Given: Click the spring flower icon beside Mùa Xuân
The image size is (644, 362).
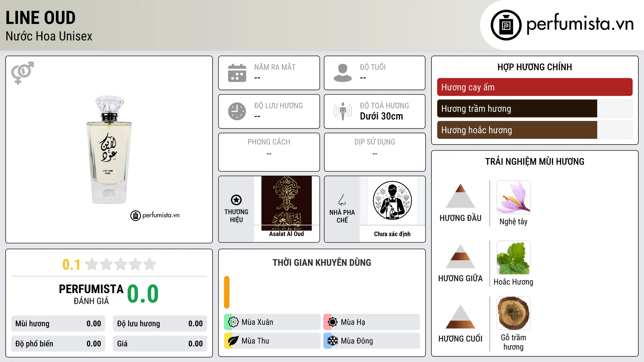Looking at the screenshot, I should [233, 322].
